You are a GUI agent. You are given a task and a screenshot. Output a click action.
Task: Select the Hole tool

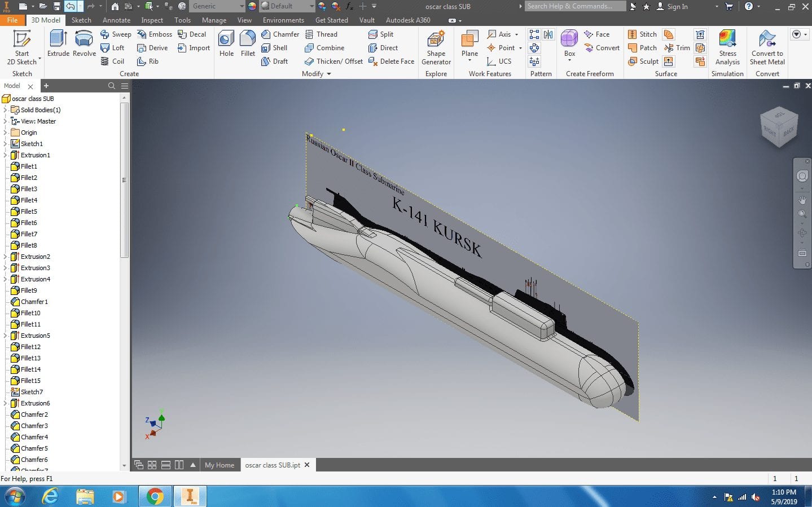(x=226, y=43)
